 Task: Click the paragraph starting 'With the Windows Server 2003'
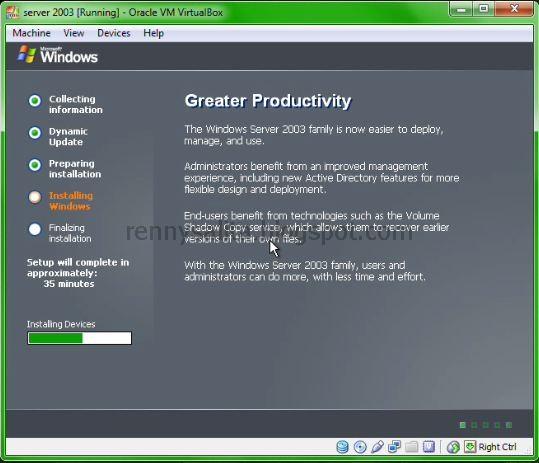pos(305,271)
